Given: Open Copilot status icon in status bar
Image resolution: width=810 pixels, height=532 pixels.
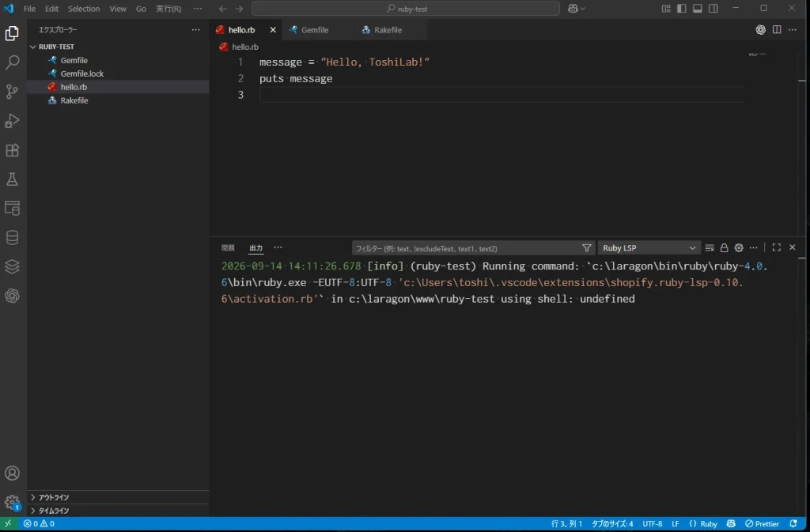Looking at the screenshot, I should [x=731, y=523].
